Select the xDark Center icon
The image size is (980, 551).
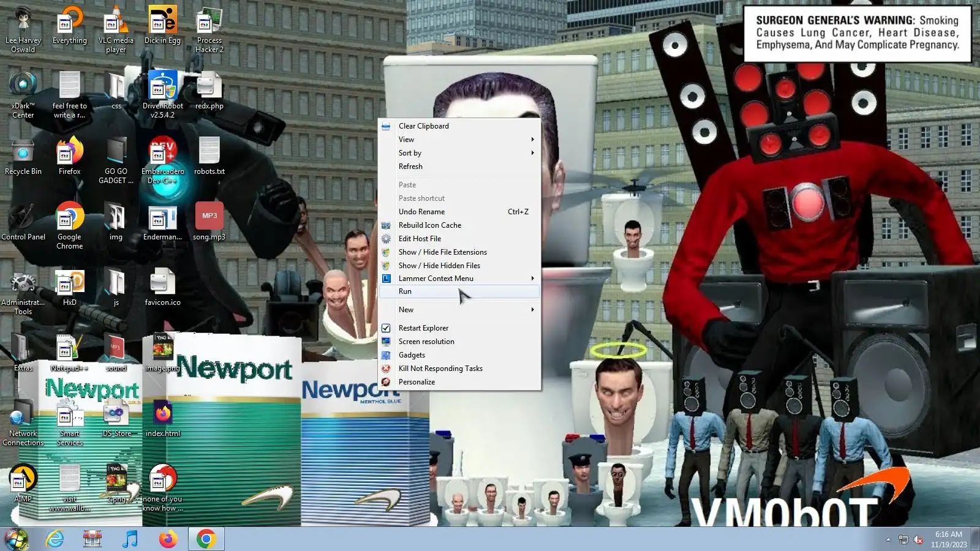pos(23,95)
